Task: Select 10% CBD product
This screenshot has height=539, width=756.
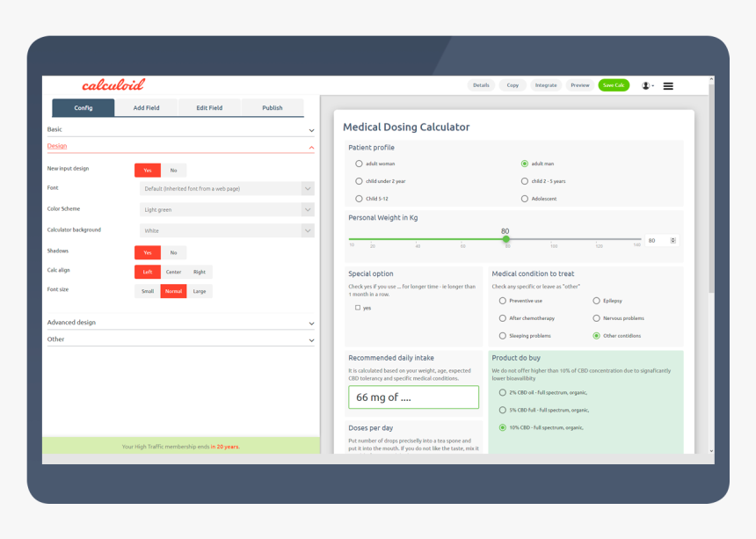Action: [x=503, y=427]
